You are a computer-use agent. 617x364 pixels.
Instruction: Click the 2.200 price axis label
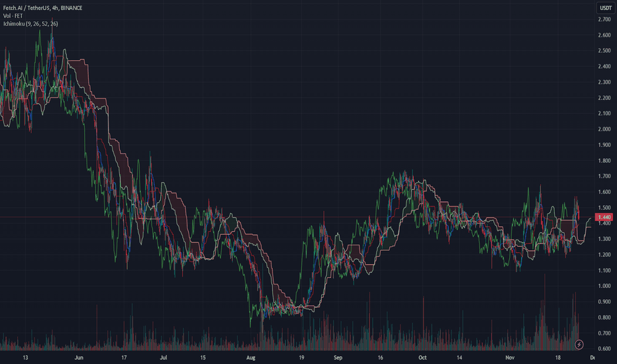point(604,98)
